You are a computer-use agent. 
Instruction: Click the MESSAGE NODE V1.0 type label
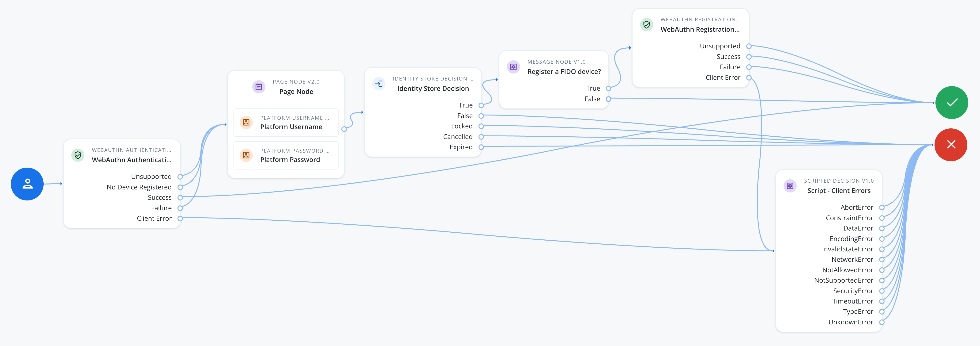click(556, 62)
